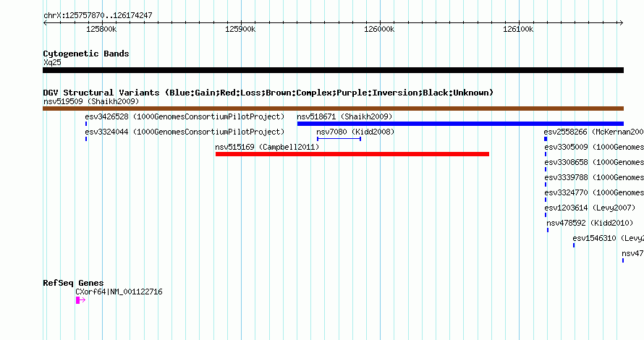The height and width of the screenshot is (340, 644).
Task: Click the small blue esv2558266 variant mark
Action: 546,139
